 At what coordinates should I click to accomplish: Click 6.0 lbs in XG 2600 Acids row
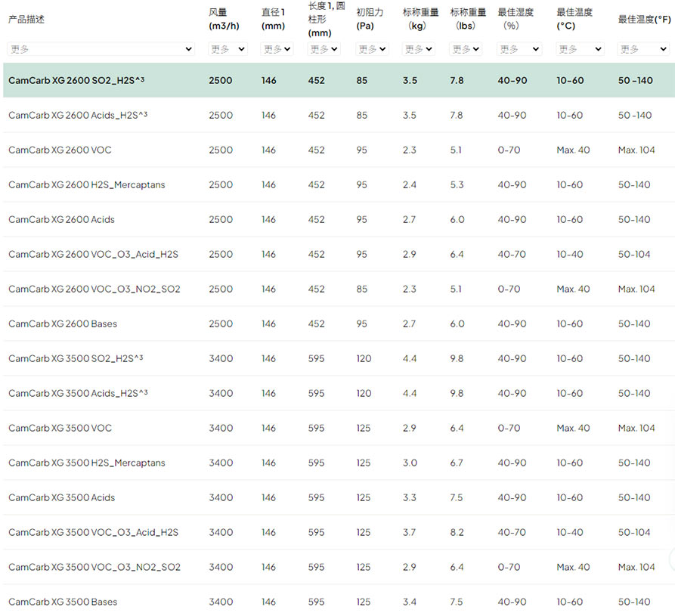point(457,219)
